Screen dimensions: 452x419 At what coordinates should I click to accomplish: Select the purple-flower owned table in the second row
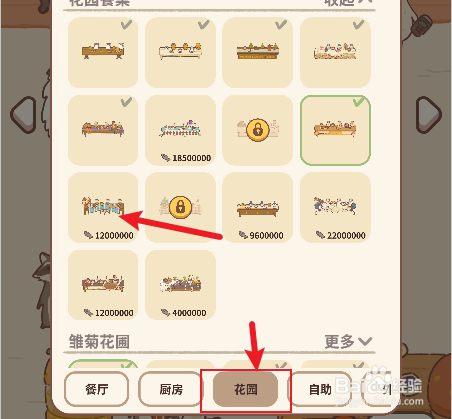pos(103,130)
